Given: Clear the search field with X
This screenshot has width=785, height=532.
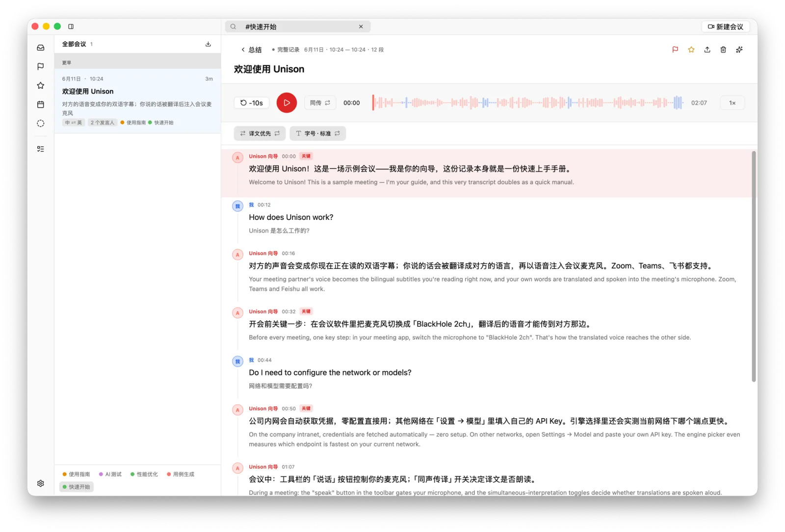Looking at the screenshot, I should [361, 27].
